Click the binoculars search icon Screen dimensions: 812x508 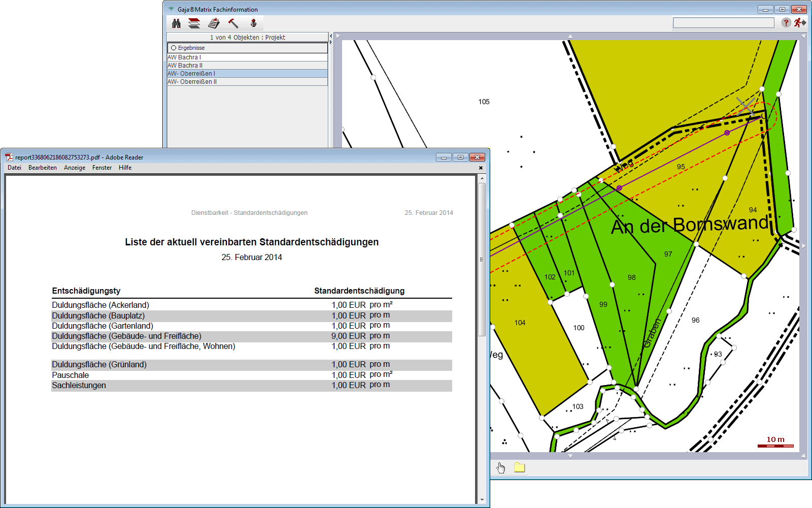point(176,23)
